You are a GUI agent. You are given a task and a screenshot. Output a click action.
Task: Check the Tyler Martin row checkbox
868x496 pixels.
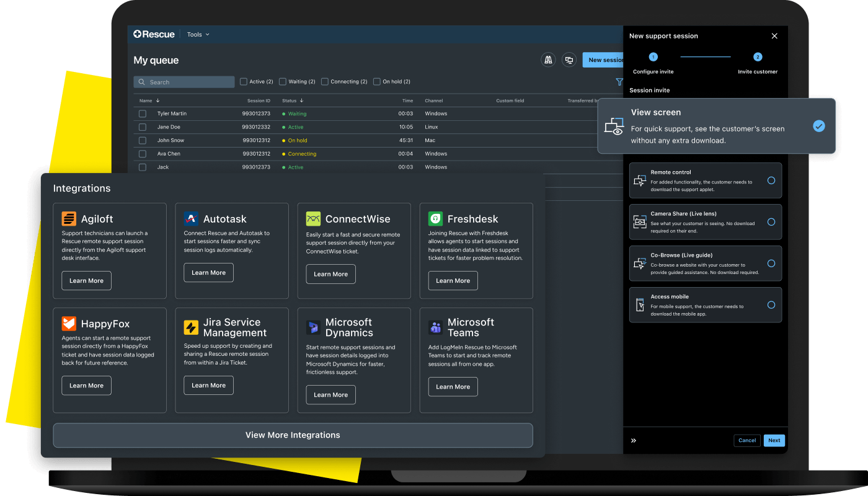click(x=143, y=114)
